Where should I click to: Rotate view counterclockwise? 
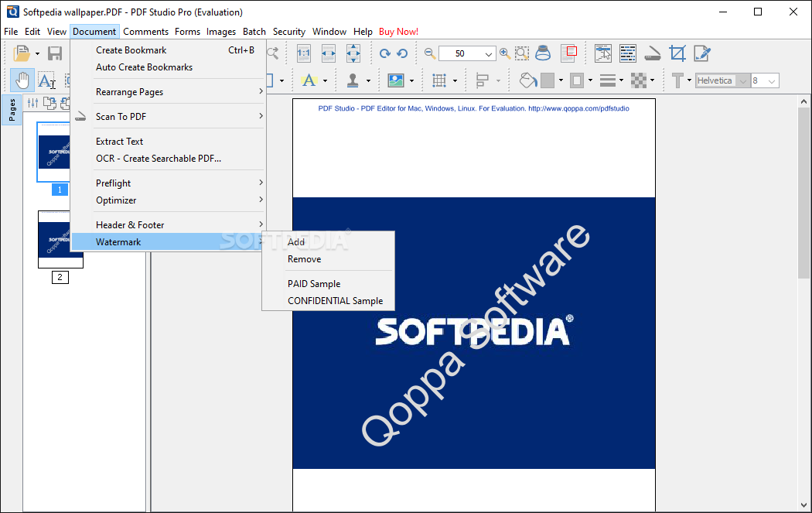coord(402,53)
